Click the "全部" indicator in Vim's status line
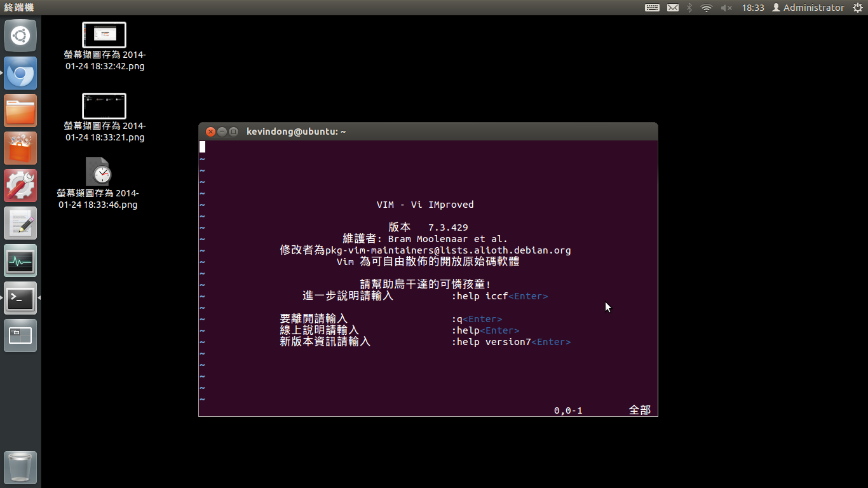Viewport: 868px width, 488px height. click(x=640, y=410)
